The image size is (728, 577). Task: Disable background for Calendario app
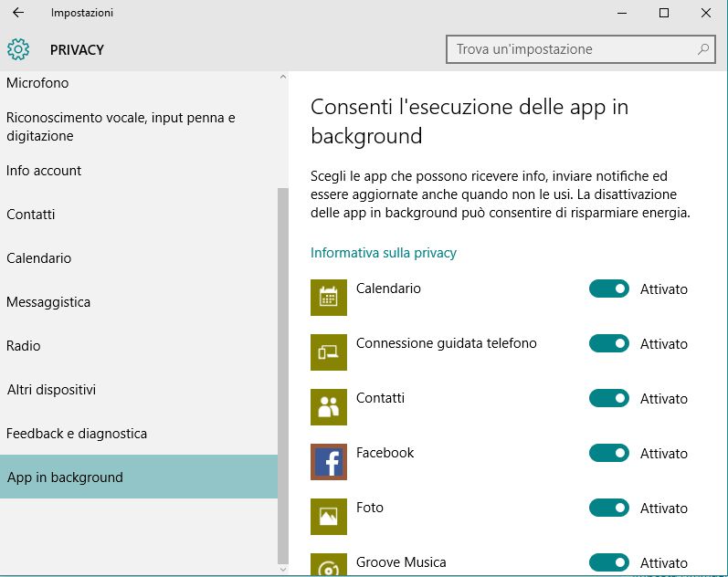(x=608, y=289)
